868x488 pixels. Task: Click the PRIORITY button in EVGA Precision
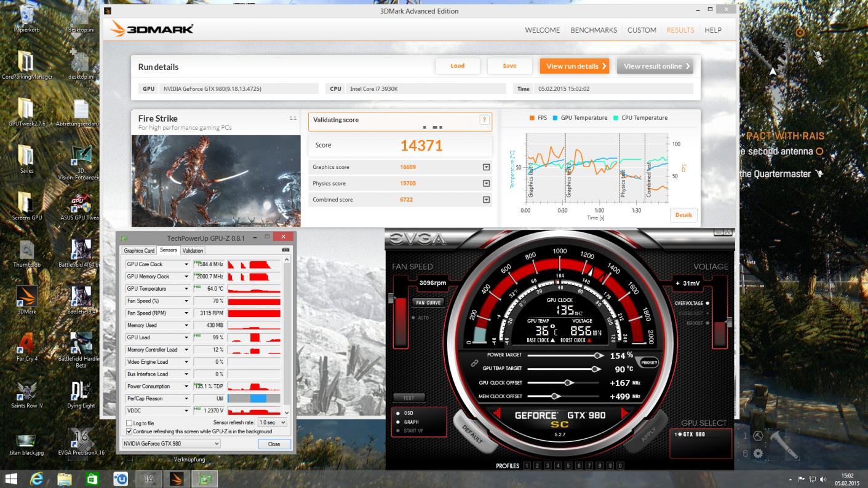point(649,363)
